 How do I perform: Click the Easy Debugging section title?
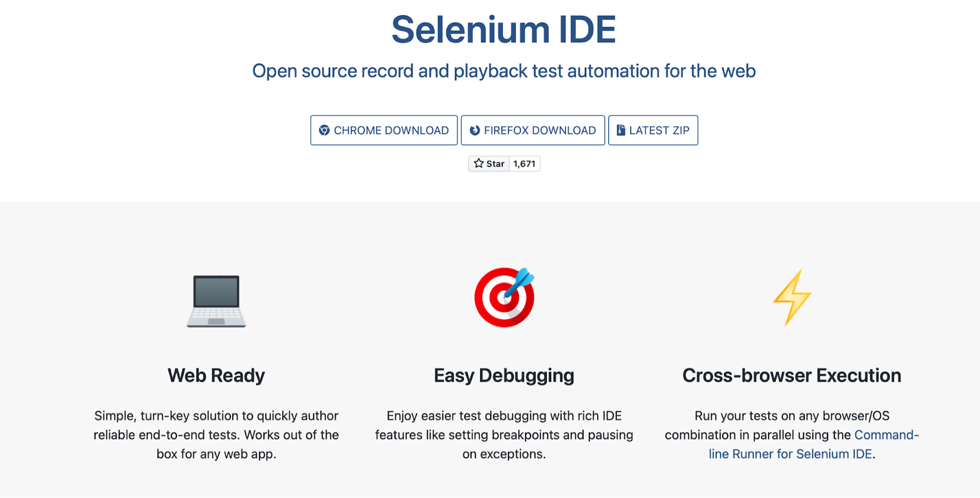pyautogui.click(x=503, y=375)
